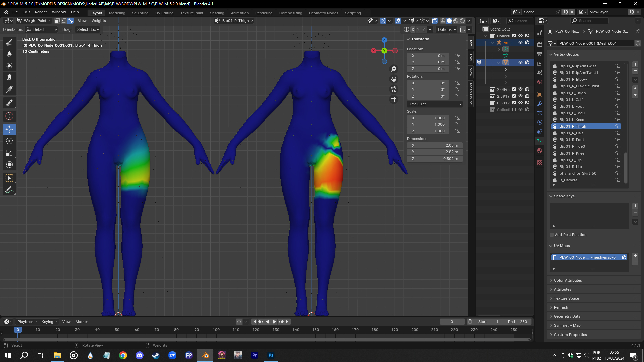
Task: Open Modifiers wrench properties tab
Action: tap(540, 104)
